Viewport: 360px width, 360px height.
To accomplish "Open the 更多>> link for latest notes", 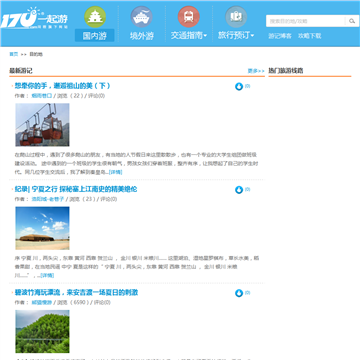I will pyautogui.click(x=256, y=71).
